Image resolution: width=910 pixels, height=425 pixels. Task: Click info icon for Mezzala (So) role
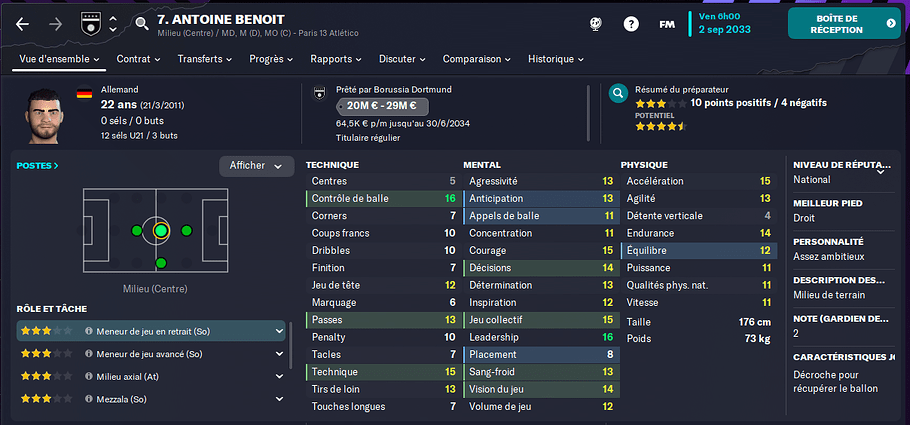tap(89, 399)
